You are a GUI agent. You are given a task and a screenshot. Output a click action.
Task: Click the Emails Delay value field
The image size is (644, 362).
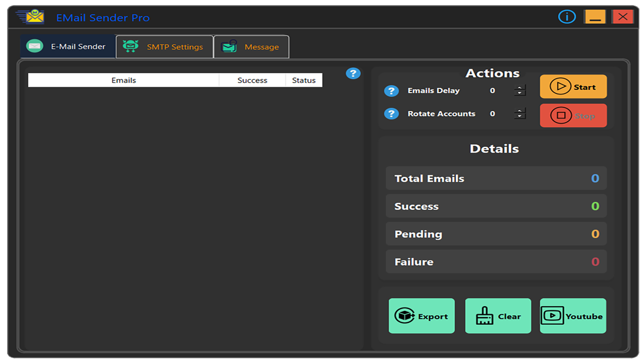coord(492,91)
